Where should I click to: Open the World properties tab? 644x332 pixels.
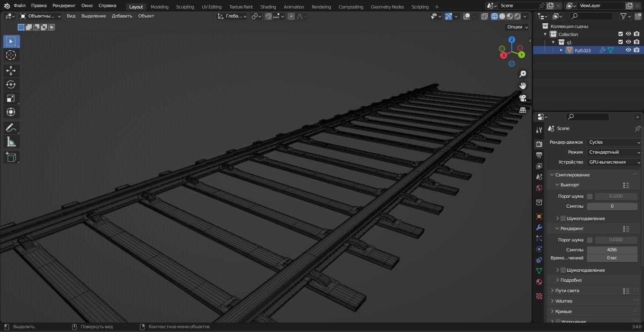tap(539, 188)
